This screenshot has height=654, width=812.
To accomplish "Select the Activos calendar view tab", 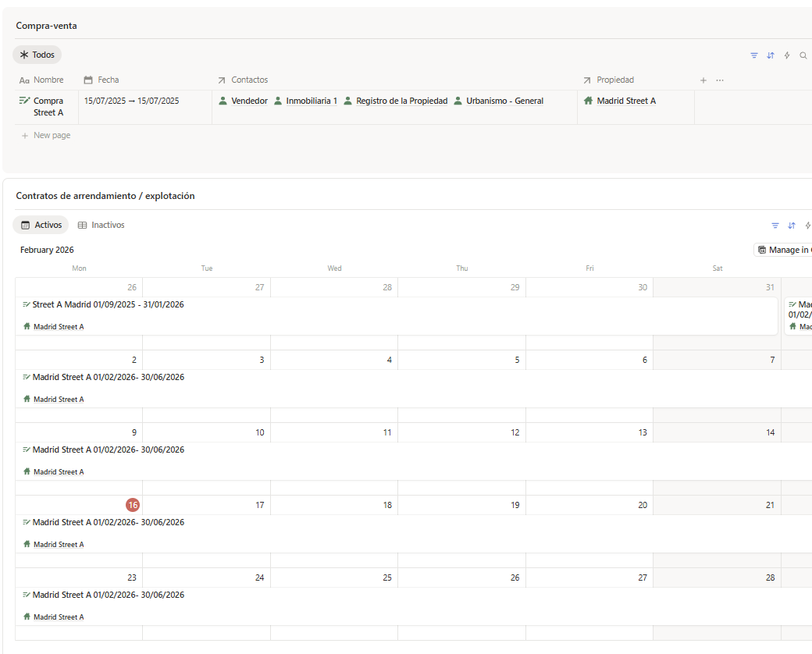I will [x=41, y=226].
